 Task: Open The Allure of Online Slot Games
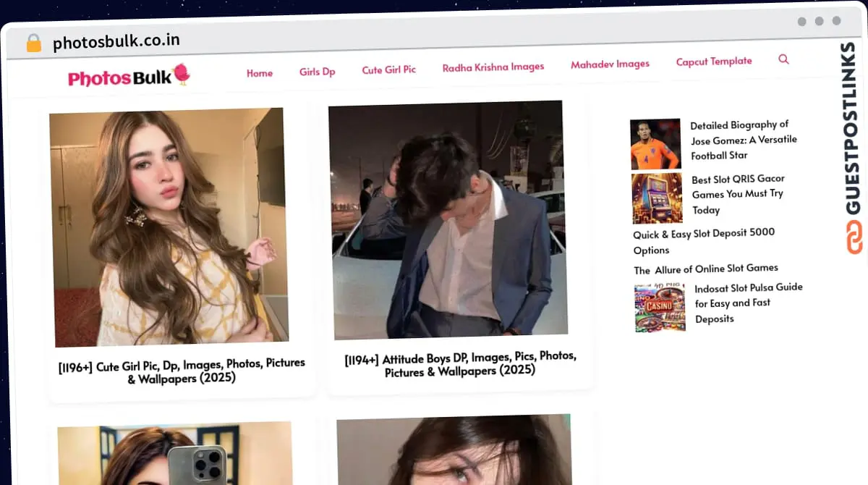706,269
